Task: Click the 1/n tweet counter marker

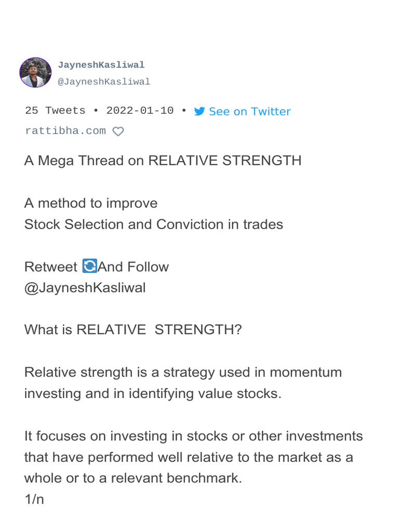Action: 34,499
